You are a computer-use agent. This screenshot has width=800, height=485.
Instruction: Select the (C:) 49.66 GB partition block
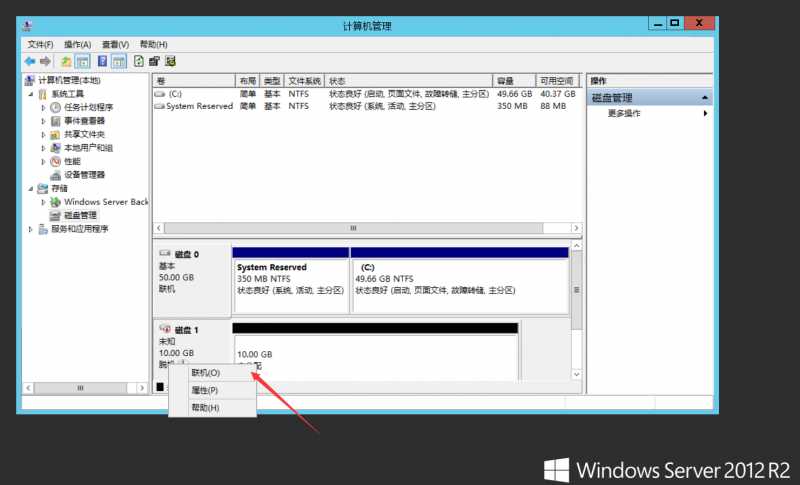(460, 280)
